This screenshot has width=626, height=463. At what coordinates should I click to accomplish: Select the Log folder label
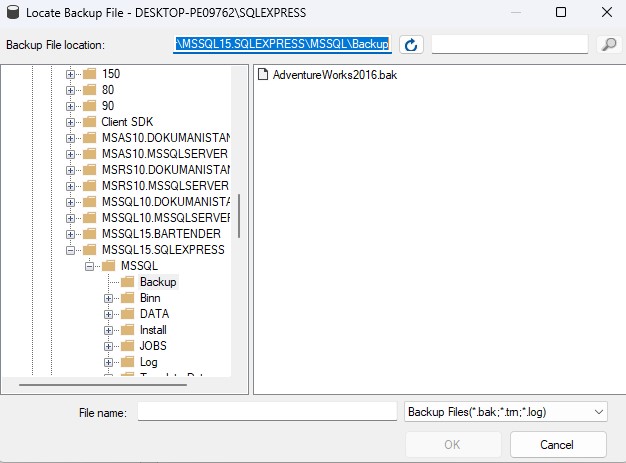149,362
